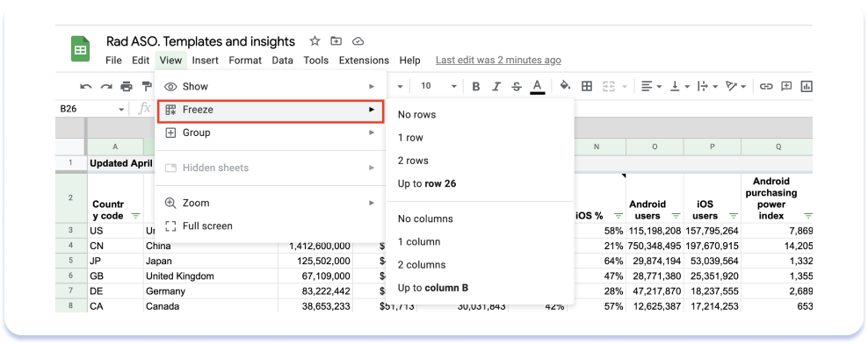Click the cell containing 83,222,442
Screen dimensions: 868x344
tap(315, 290)
